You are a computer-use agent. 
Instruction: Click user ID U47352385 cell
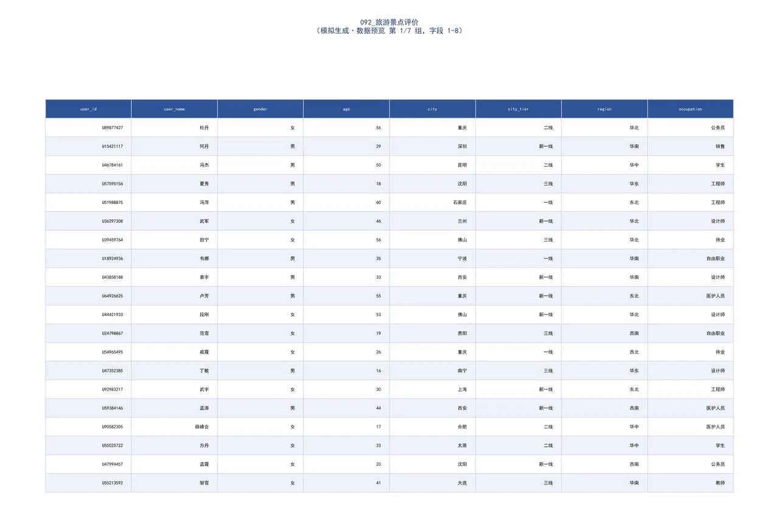tap(88, 371)
